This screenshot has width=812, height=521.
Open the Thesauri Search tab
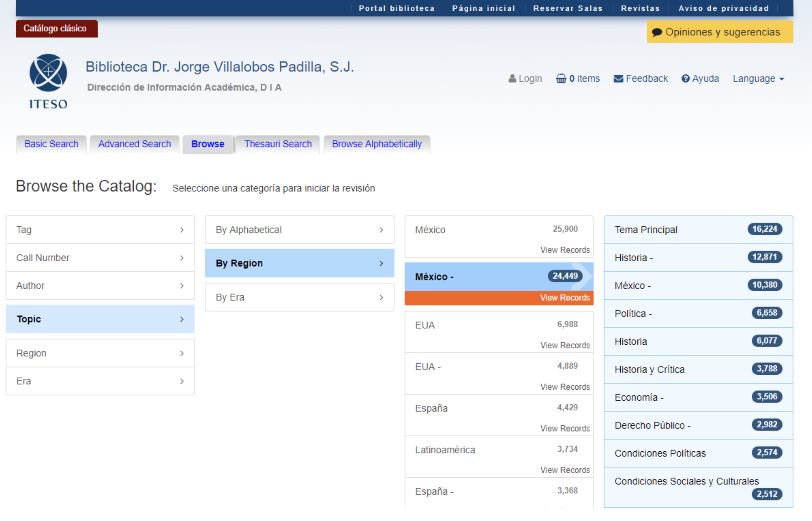(x=278, y=144)
